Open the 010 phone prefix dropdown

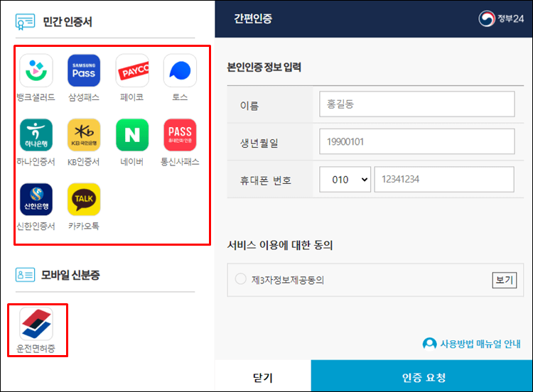tap(345, 180)
